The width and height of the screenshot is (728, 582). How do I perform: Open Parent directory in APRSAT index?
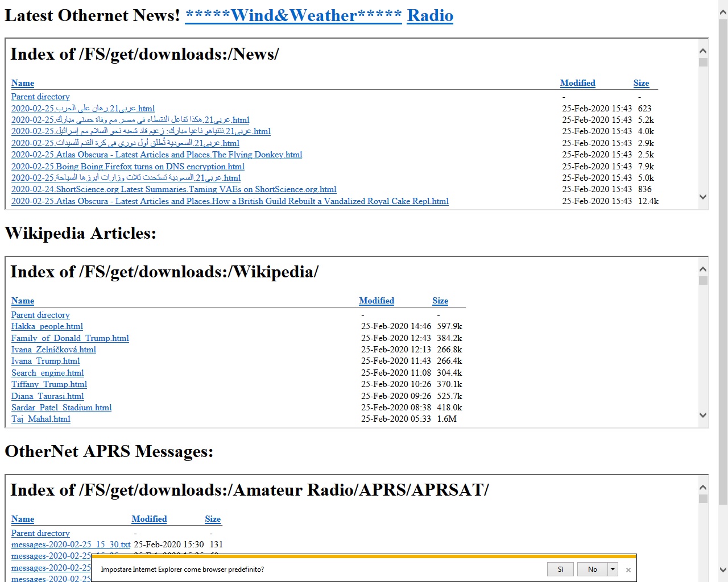point(40,533)
